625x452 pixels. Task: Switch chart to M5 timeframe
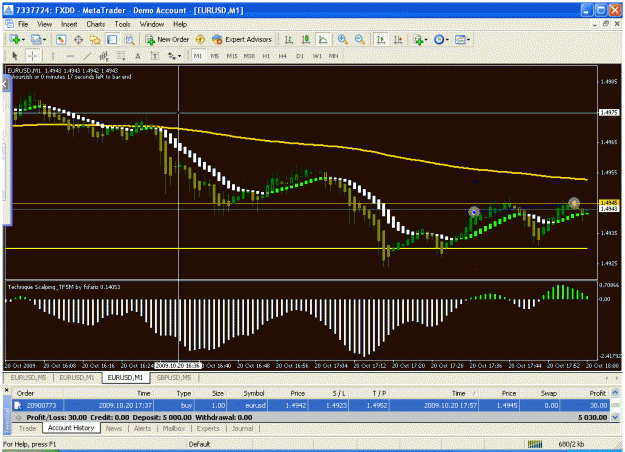pyautogui.click(x=214, y=56)
